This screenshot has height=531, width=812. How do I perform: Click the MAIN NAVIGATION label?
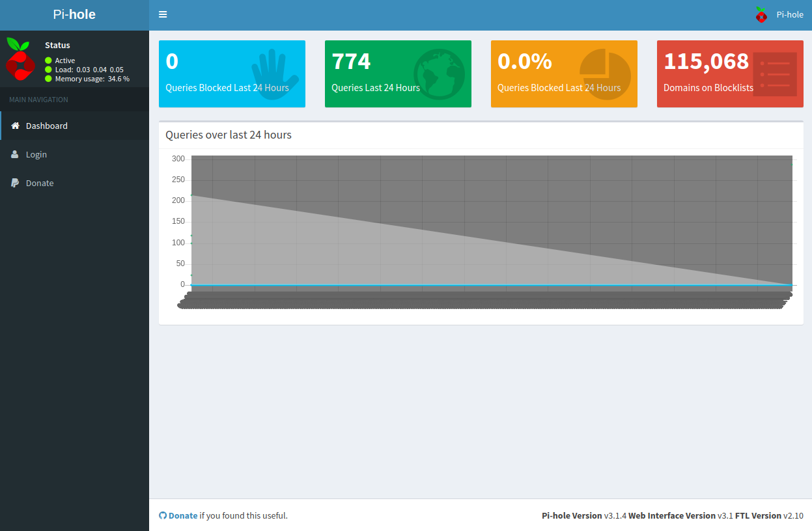[x=38, y=100]
